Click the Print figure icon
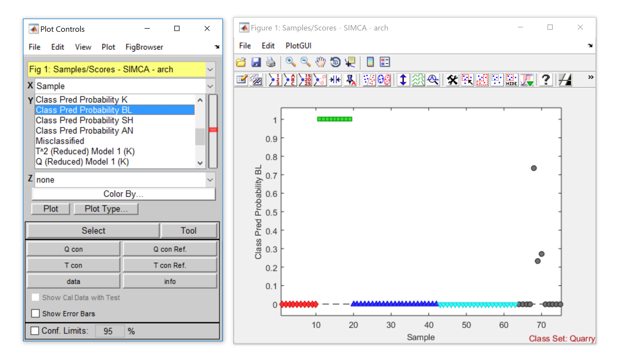The width and height of the screenshot is (625, 364). click(x=270, y=62)
